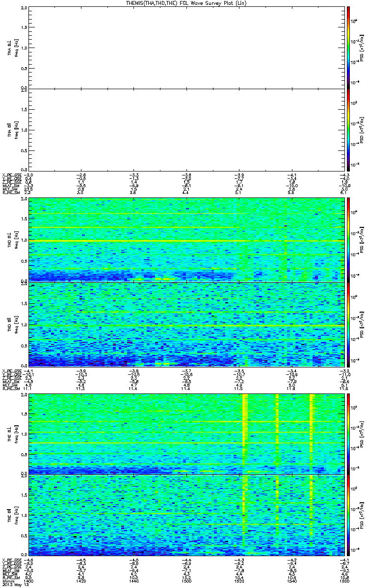The image size is (368, 588).
Task: Click the R_RE_SM row label under THD panels
Action: tap(11, 389)
